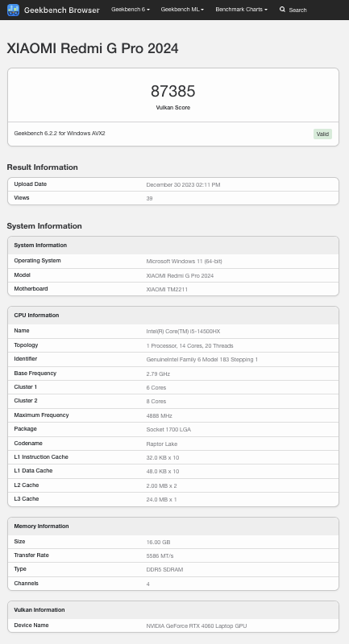Click the green Valid badge
The height and width of the screenshot is (644, 349).
(x=322, y=134)
